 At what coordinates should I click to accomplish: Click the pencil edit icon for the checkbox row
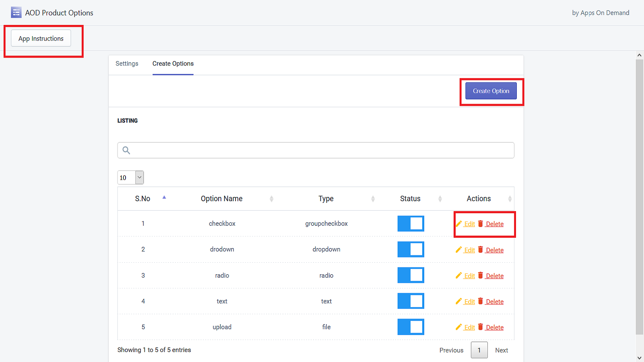(x=458, y=224)
